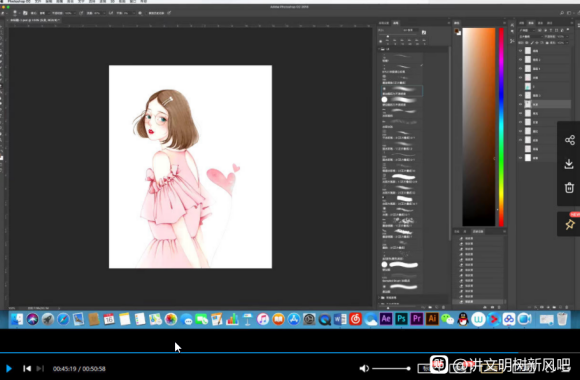Open the workspace switcher icon beside search
The width and height of the screenshot is (580, 380).
tap(569, 13)
